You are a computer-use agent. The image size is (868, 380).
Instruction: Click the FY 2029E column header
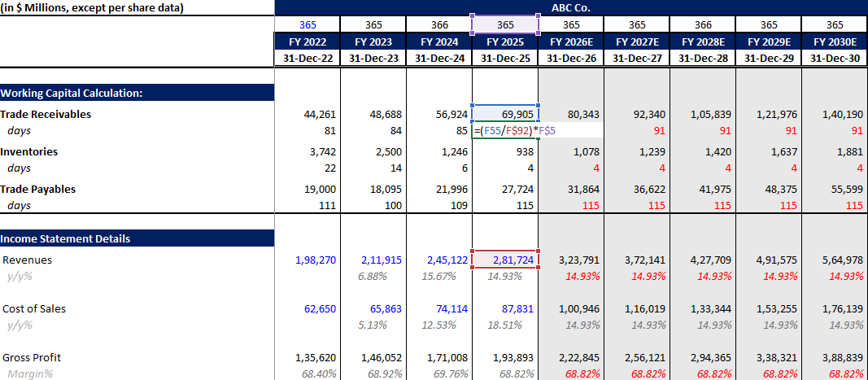click(769, 42)
